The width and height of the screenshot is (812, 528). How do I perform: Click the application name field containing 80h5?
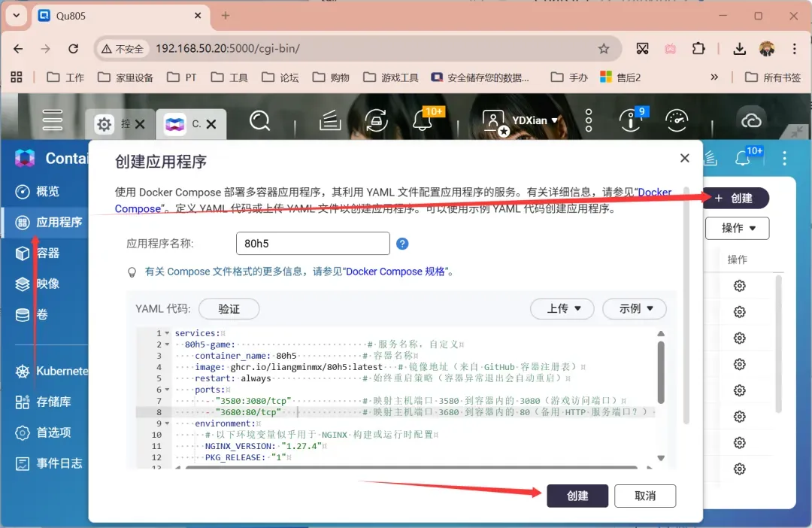313,244
